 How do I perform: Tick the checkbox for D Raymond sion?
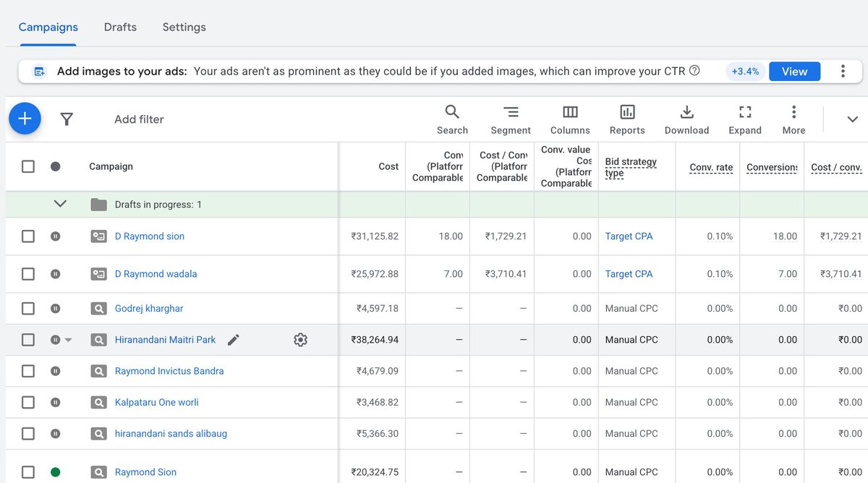click(x=27, y=236)
